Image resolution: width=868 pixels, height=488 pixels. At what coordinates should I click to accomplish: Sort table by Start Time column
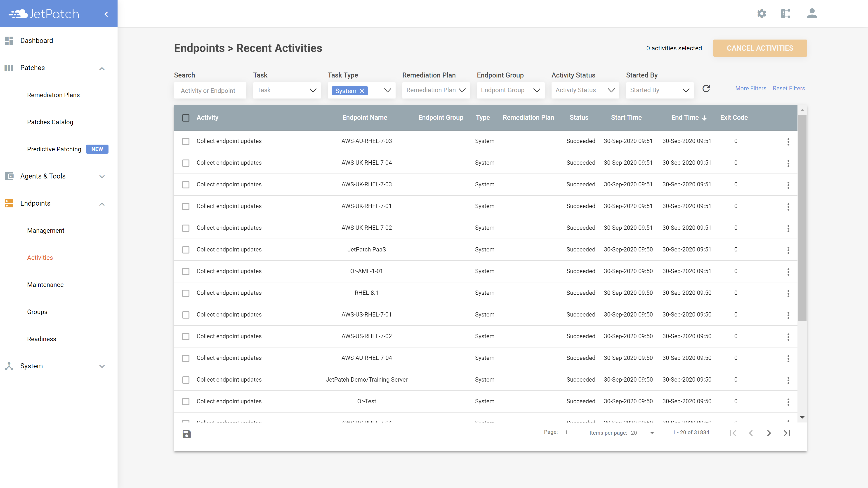coord(626,117)
